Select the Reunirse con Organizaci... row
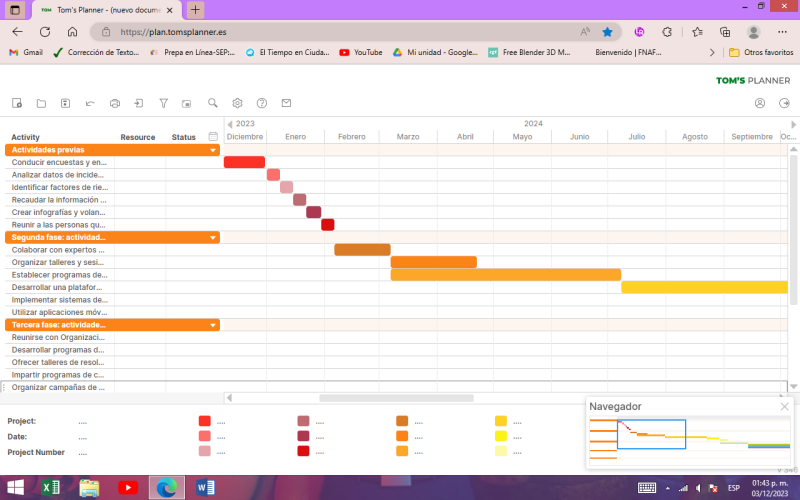800x500 pixels. [x=58, y=337]
